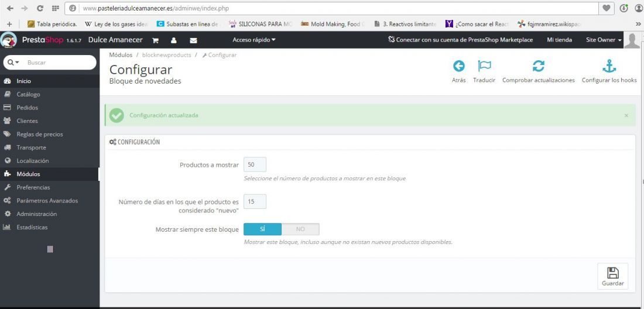Screen dimensions: 644x309
Task: Open shopping cart icon in header
Action: 155,40
